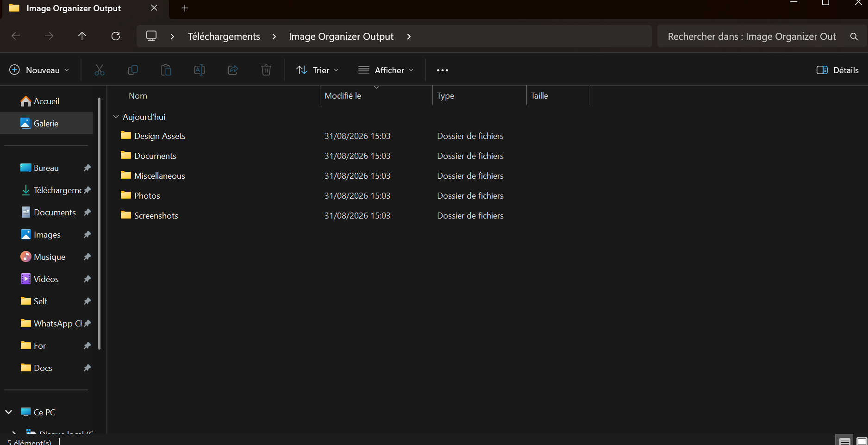Click pin icon next to Musique
This screenshot has height=445, width=868.
pyautogui.click(x=87, y=257)
